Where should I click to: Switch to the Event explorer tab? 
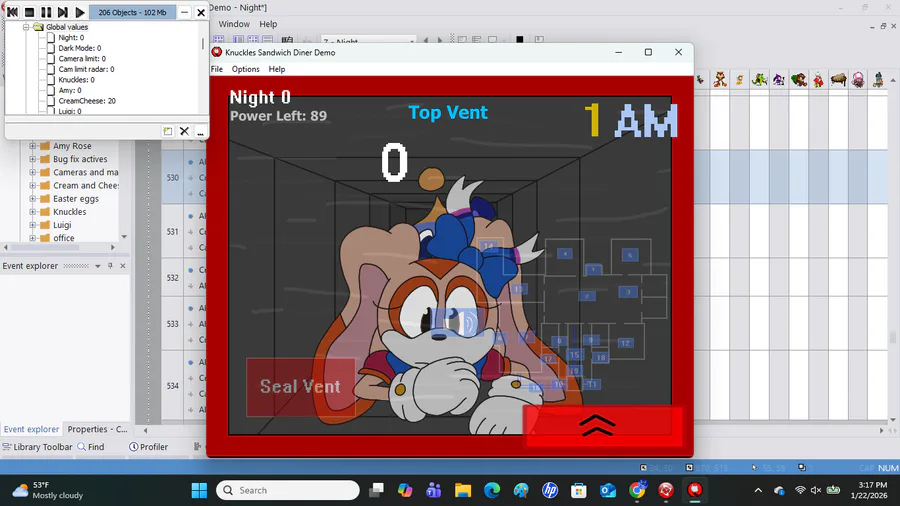click(x=31, y=429)
